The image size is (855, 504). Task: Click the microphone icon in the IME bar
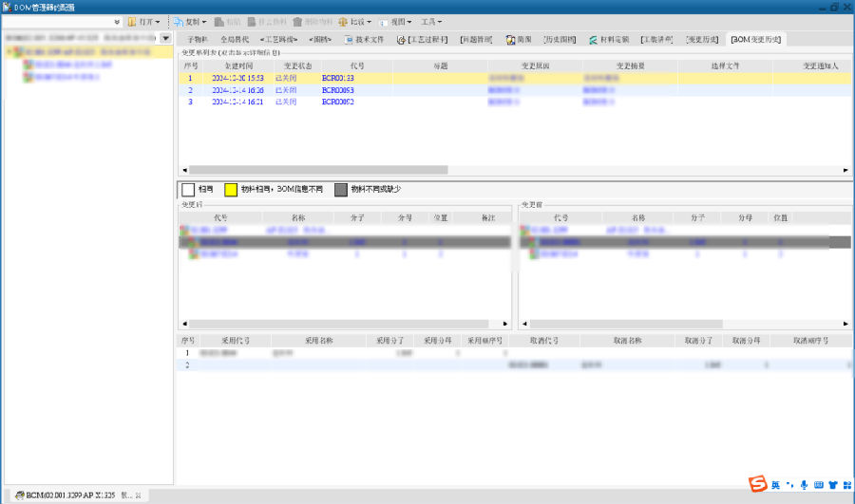[x=804, y=485]
